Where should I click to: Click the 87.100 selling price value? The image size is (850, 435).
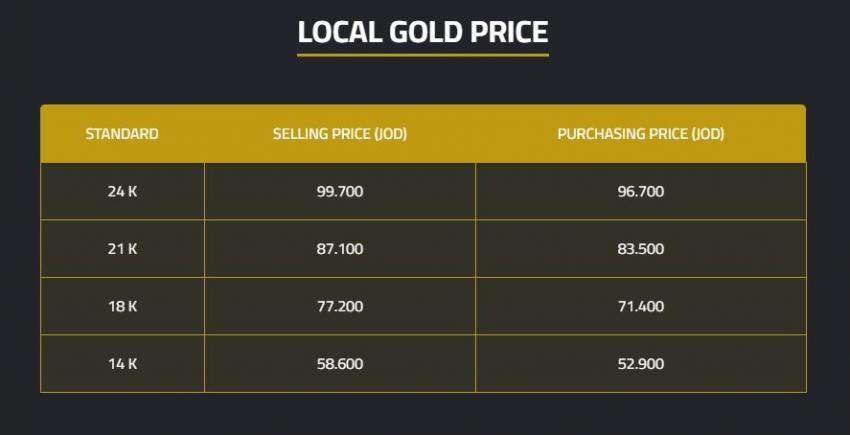point(340,249)
